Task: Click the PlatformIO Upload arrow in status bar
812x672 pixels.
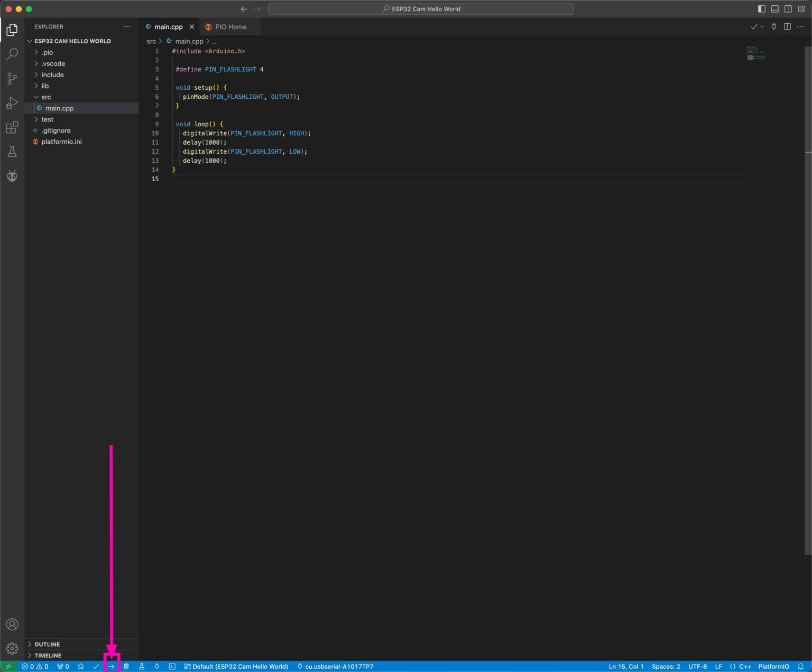Action: (112, 667)
